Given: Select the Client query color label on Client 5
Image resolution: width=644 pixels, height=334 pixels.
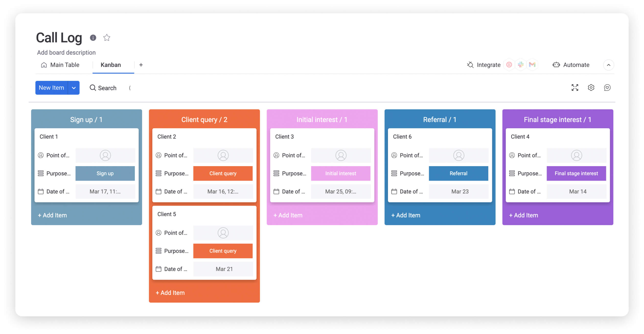Looking at the screenshot, I should pos(223,251).
